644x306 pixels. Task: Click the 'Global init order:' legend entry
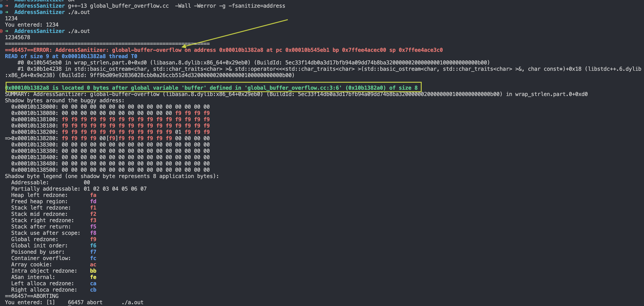click(x=54, y=246)
